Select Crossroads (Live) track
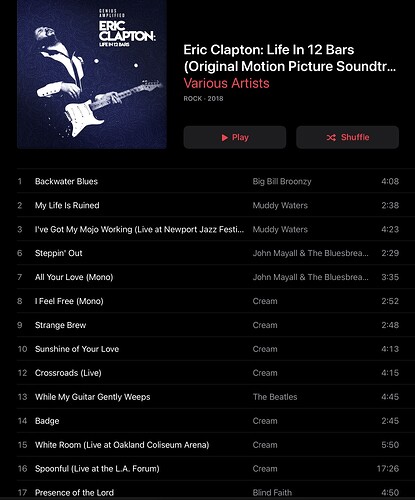 pyautogui.click(x=208, y=373)
